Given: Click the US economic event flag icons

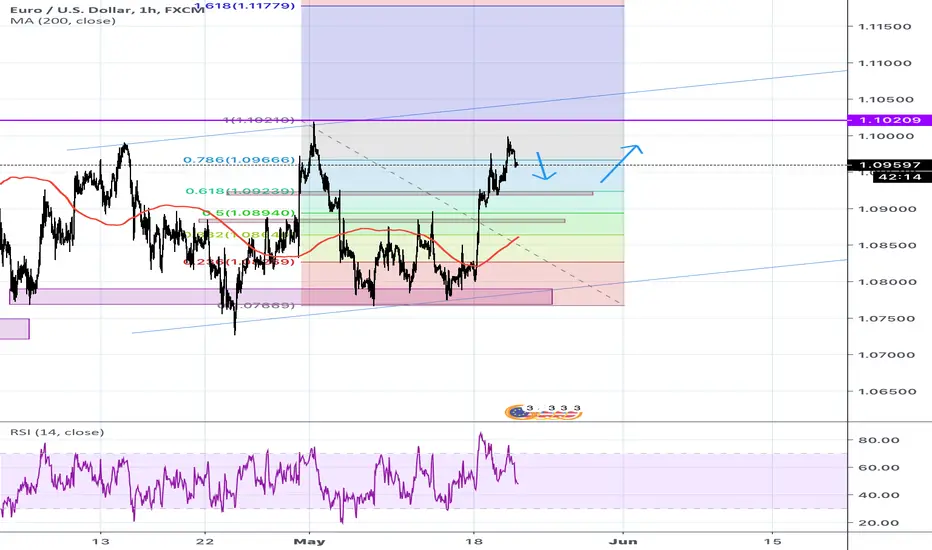Looking at the screenshot, I should tap(543, 411).
